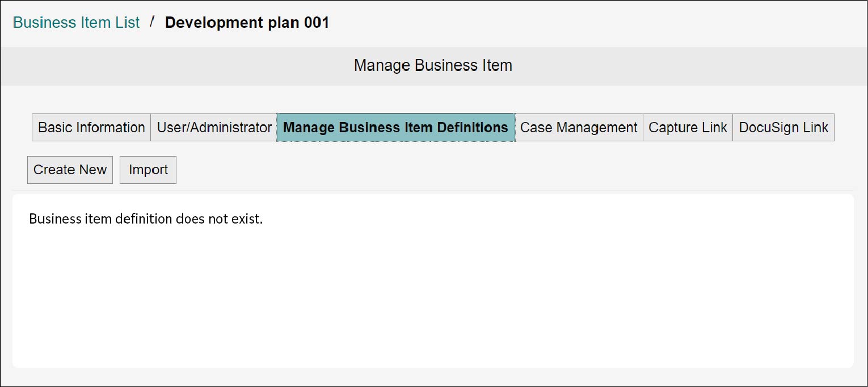The height and width of the screenshot is (387, 868).
Task: View DocuSign linkage settings tab
Action: click(783, 128)
